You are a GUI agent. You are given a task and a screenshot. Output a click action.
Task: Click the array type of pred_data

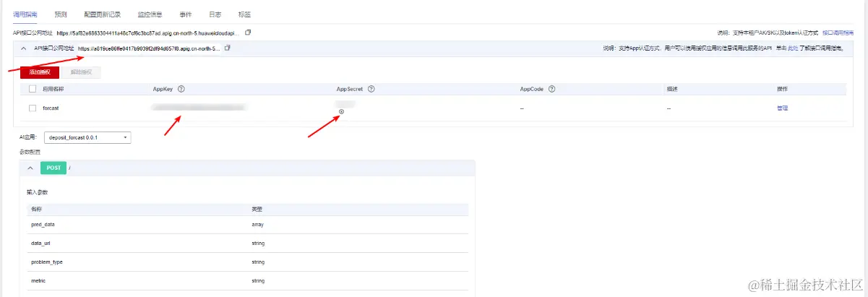coord(257,225)
